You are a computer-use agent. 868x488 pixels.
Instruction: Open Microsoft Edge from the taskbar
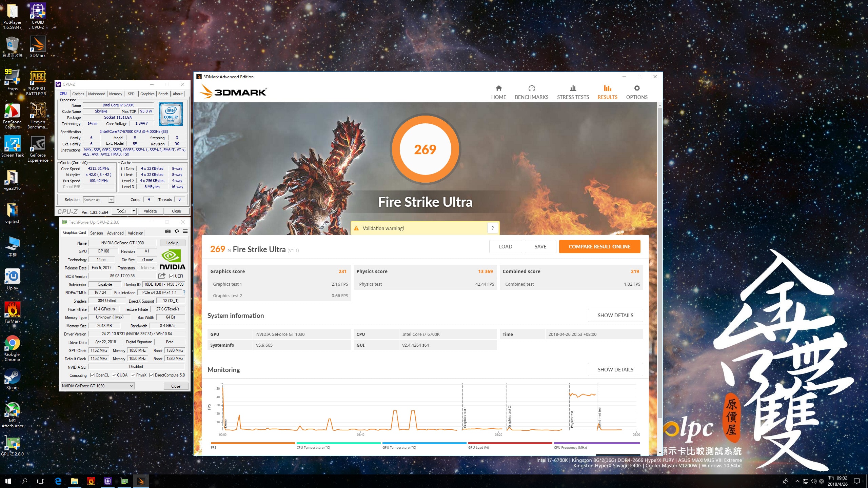[x=58, y=481]
